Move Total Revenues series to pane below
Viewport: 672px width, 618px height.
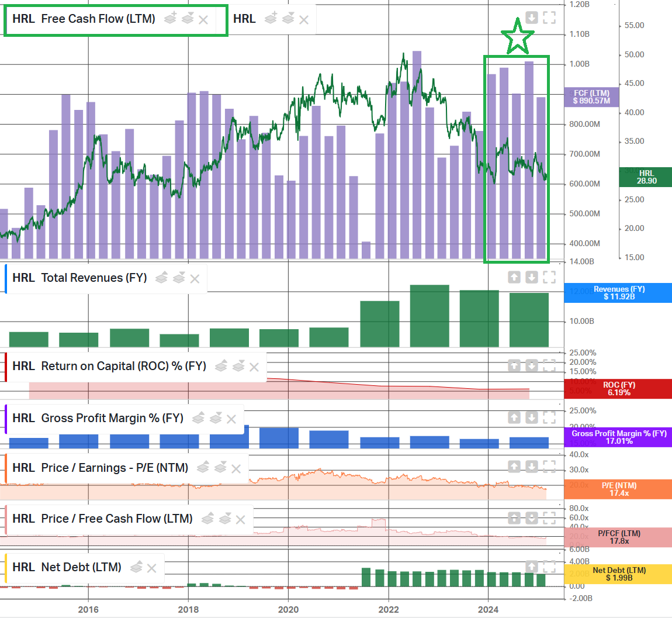coord(179,278)
